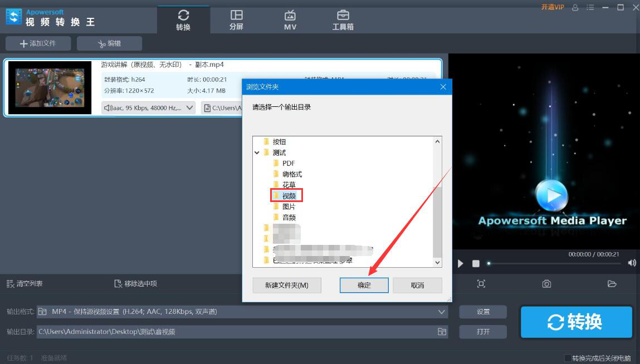Select the 图片 folder
Screen dimensions: 640x364
289,206
